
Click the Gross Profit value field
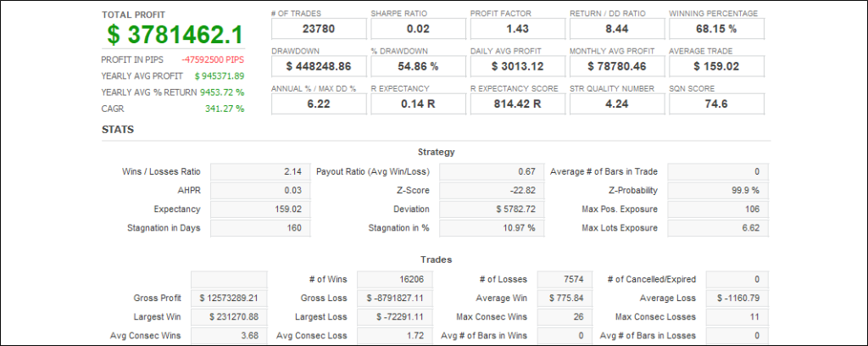tap(229, 298)
